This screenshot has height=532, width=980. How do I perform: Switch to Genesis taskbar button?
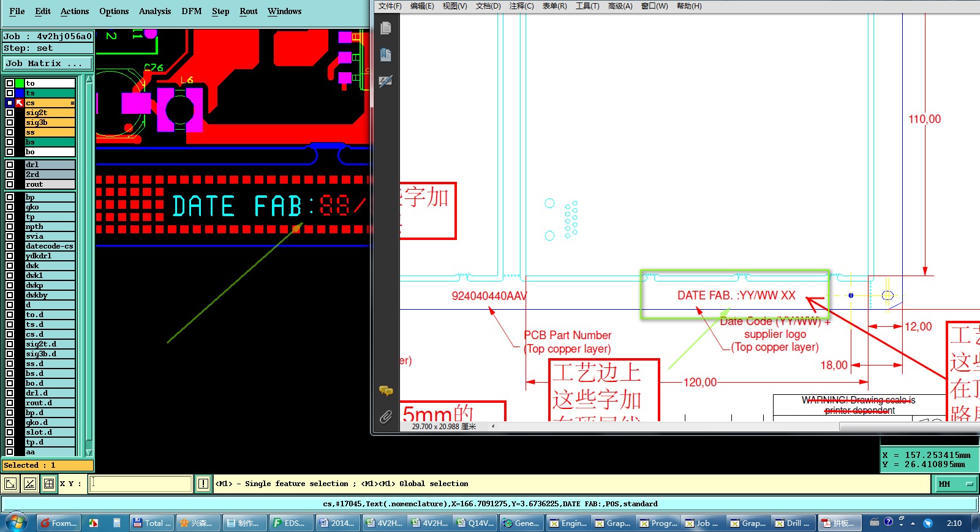[521, 523]
